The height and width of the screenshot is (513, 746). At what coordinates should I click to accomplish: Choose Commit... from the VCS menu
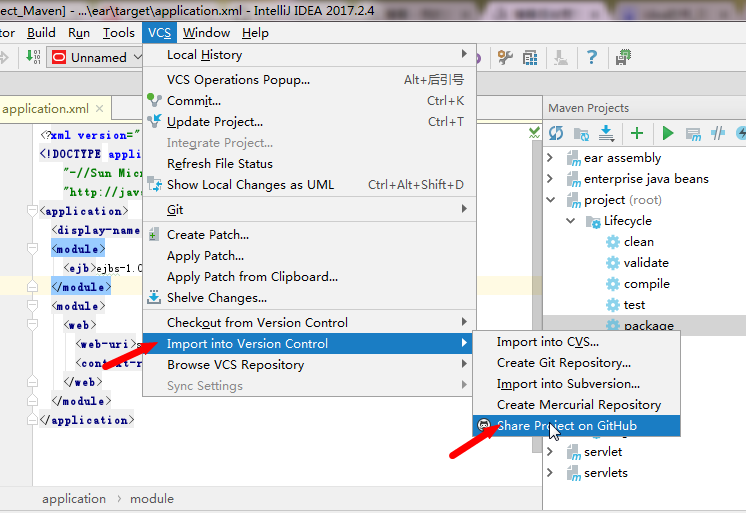309,100
